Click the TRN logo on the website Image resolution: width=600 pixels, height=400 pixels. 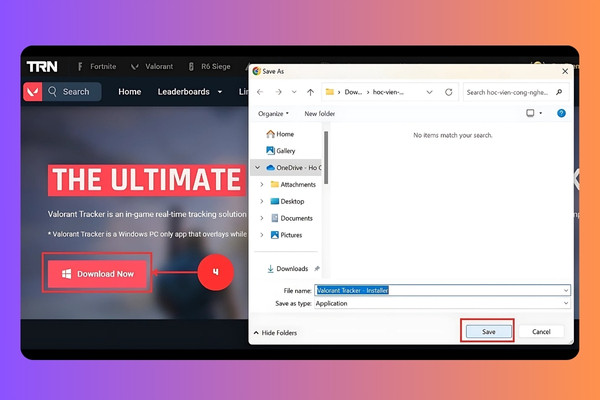tap(42, 67)
